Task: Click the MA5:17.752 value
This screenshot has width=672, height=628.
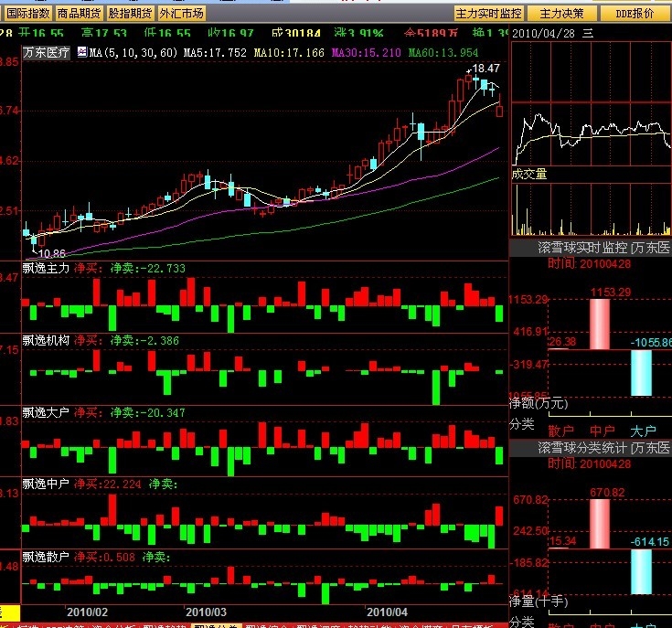Action: point(215,53)
